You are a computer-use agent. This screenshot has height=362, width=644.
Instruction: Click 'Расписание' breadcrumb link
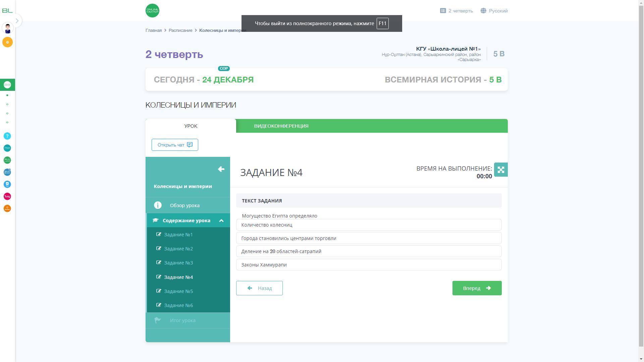(x=180, y=31)
